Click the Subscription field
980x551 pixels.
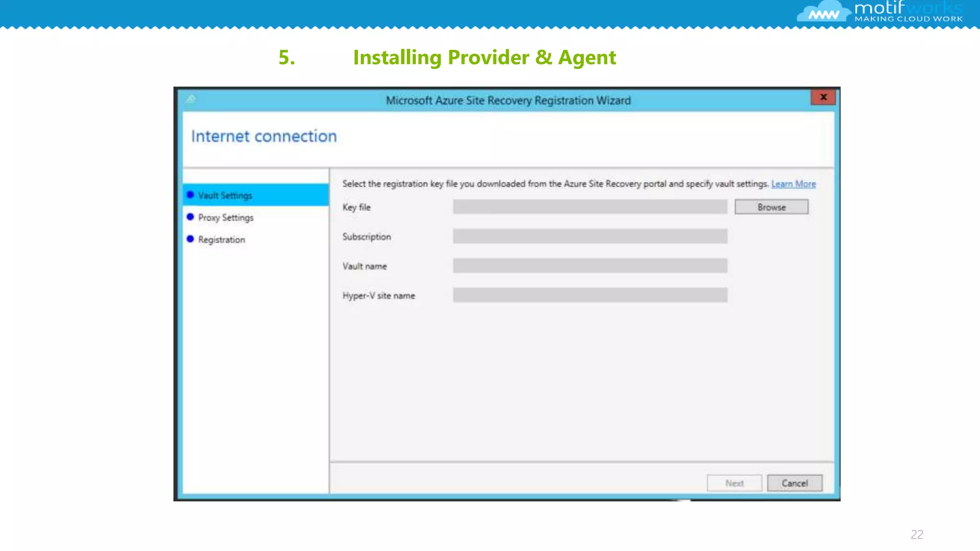tap(590, 236)
